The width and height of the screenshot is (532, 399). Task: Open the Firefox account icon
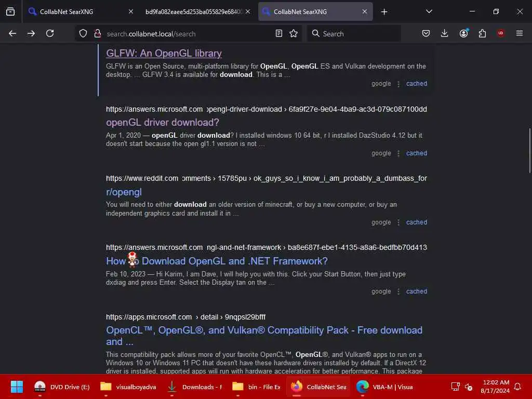(x=464, y=33)
